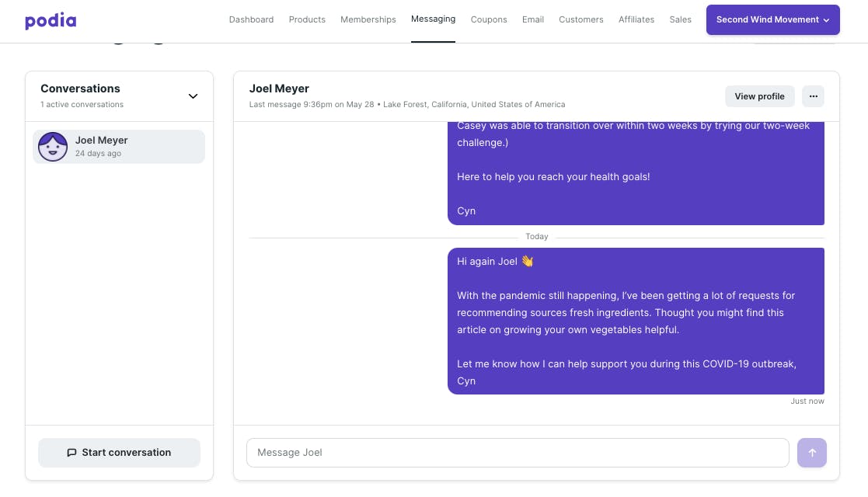Click the Podia logo
The height and width of the screenshot is (497, 868).
point(51,20)
